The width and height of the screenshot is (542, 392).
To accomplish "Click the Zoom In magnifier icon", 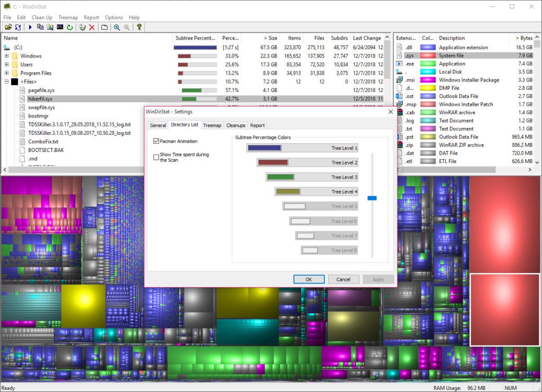I will point(117,27).
